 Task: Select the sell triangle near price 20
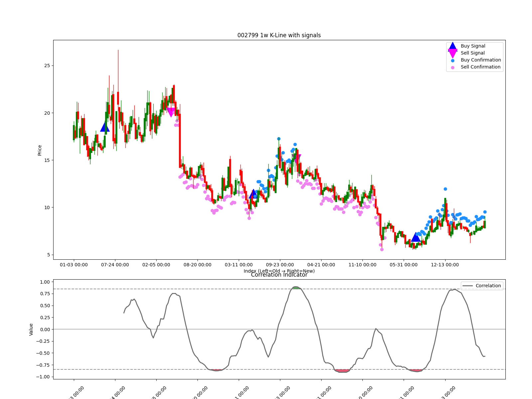[171, 112]
